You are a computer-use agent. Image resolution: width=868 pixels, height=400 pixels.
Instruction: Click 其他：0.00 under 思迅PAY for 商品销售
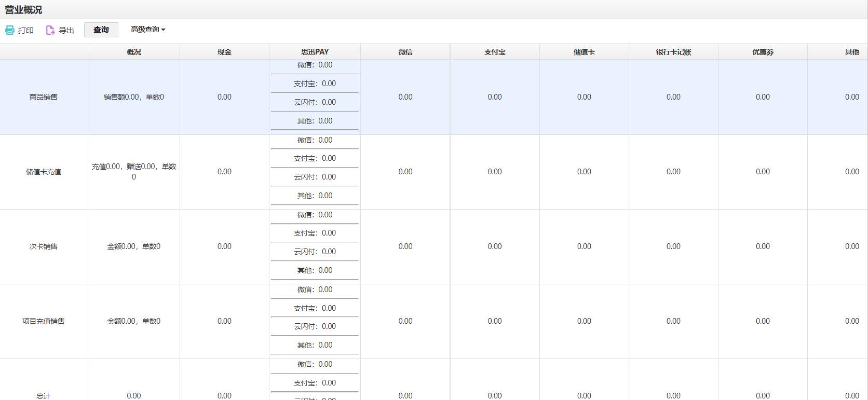(x=315, y=121)
